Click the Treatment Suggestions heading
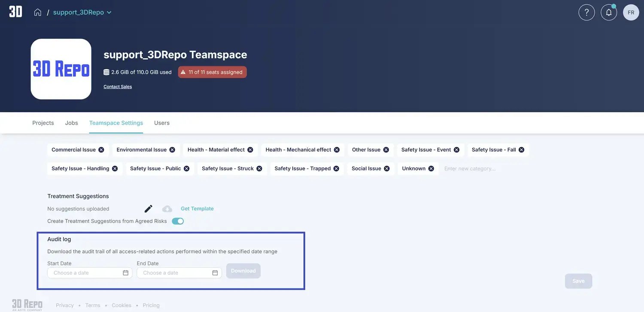644x312 pixels. tap(78, 196)
